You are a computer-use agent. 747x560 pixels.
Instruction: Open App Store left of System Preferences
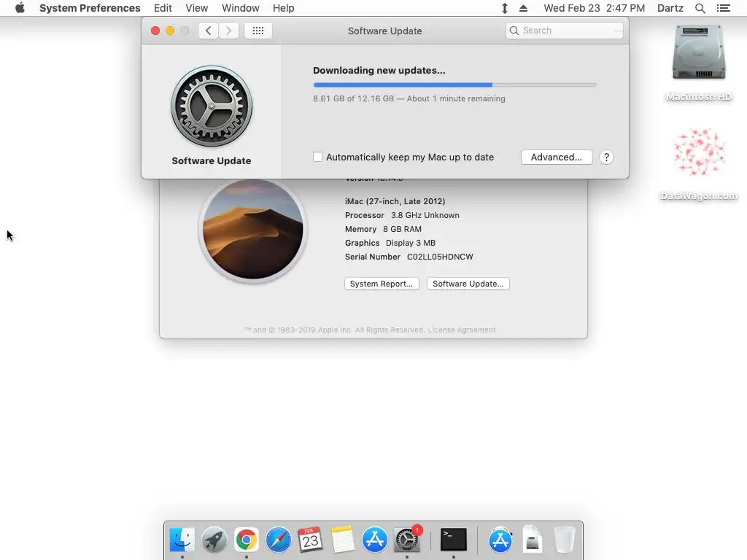pos(374,540)
